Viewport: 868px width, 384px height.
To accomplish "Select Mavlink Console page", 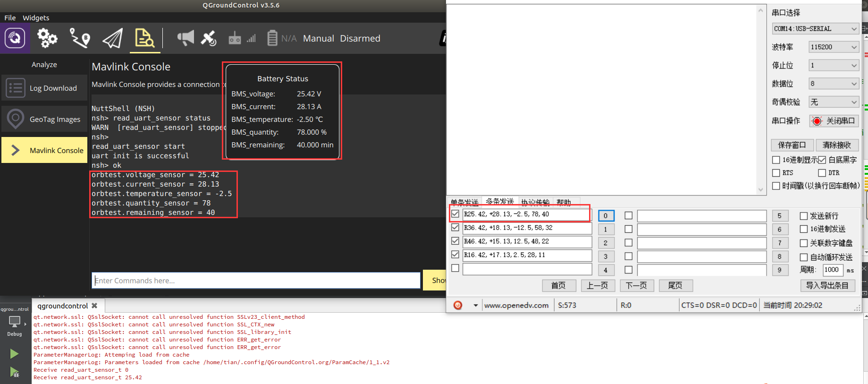I will (x=44, y=150).
